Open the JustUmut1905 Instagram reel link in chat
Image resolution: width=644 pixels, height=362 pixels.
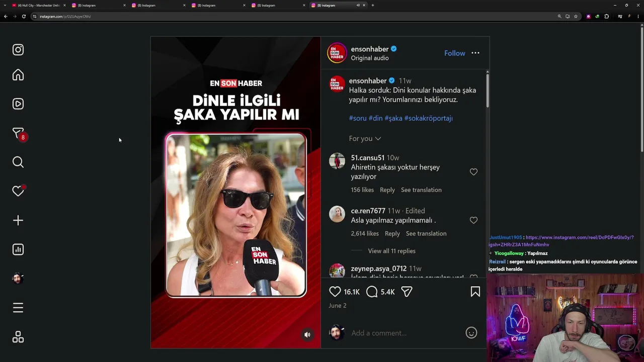click(560, 241)
